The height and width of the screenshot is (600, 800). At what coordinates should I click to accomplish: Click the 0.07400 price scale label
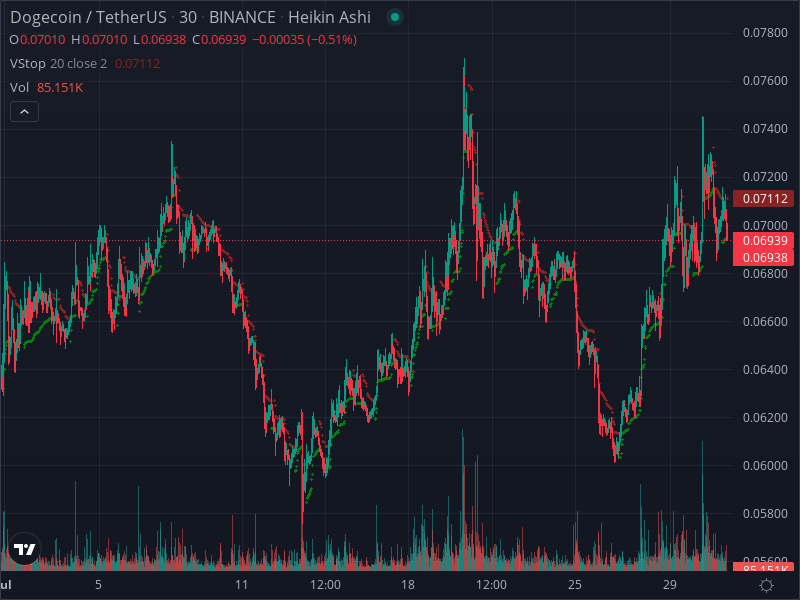point(765,129)
